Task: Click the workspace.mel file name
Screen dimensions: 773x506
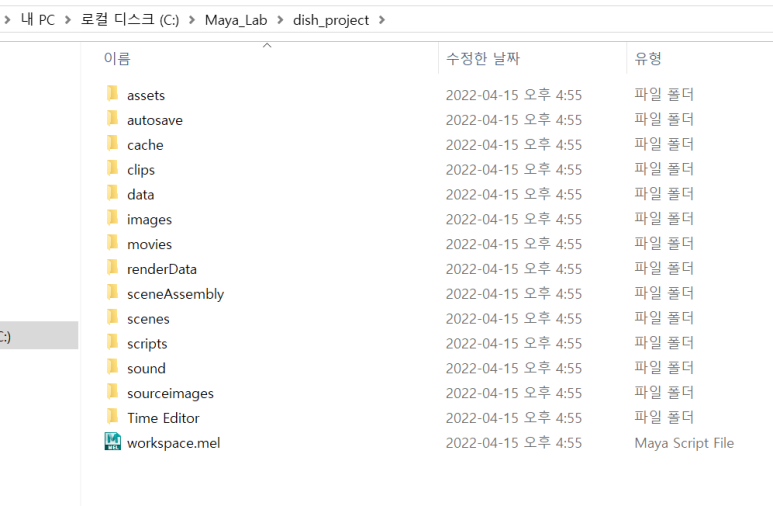Action: click(174, 443)
